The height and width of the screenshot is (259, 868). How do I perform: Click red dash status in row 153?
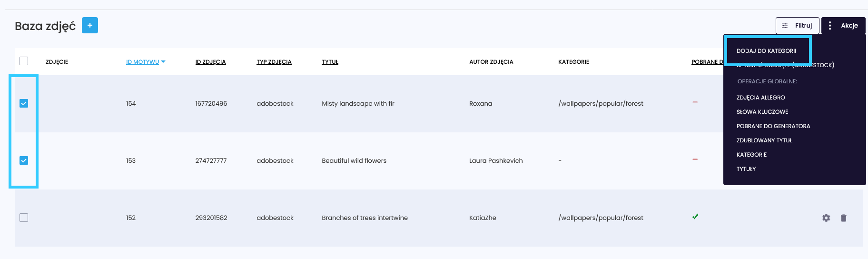point(695,159)
